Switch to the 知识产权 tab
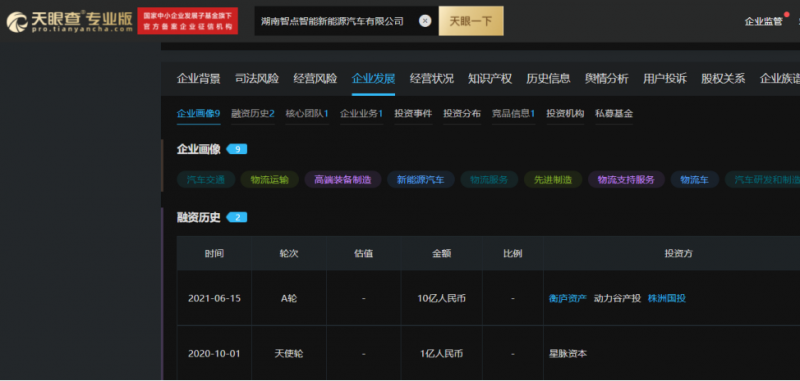 pyautogui.click(x=490, y=79)
